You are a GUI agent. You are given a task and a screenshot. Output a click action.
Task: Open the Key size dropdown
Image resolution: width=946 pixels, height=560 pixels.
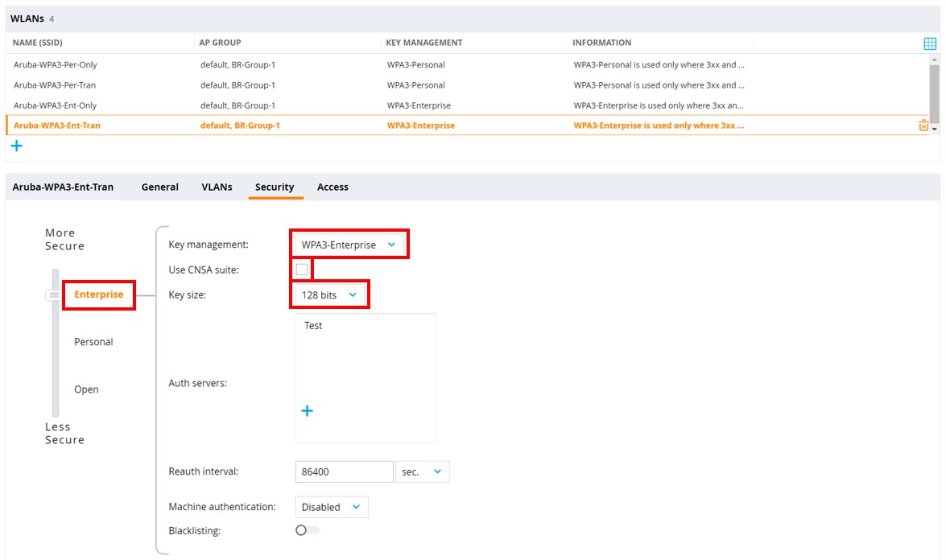328,294
